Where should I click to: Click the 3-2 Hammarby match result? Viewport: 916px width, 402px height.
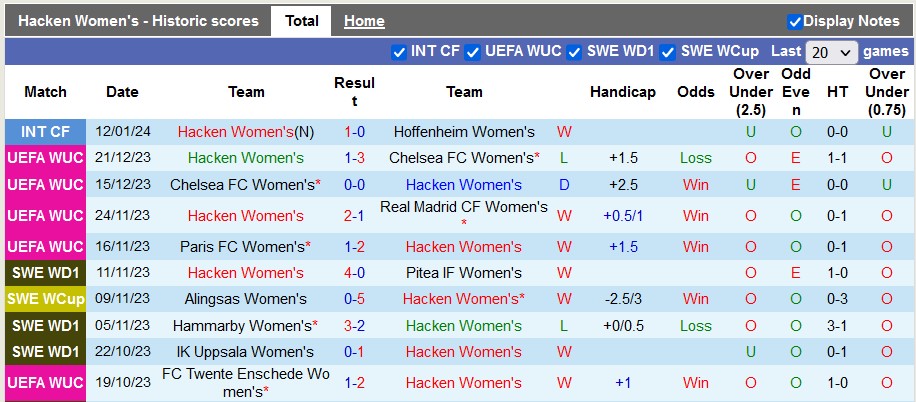click(x=354, y=326)
